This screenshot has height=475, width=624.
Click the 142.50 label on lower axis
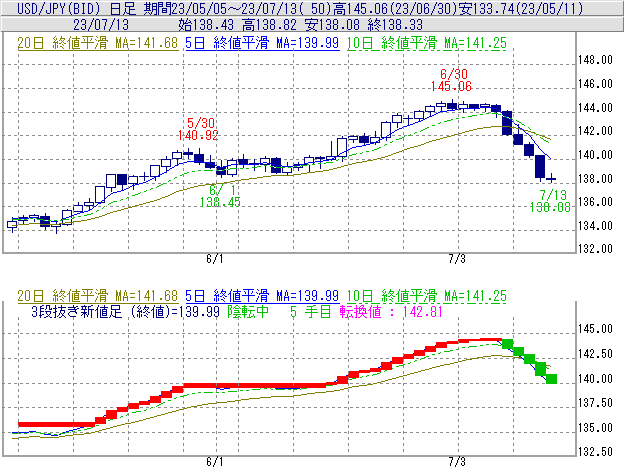point(595,354)
